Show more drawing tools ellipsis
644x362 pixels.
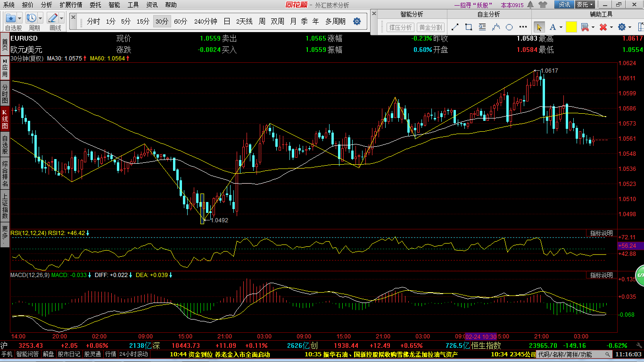tap(522, 27)
